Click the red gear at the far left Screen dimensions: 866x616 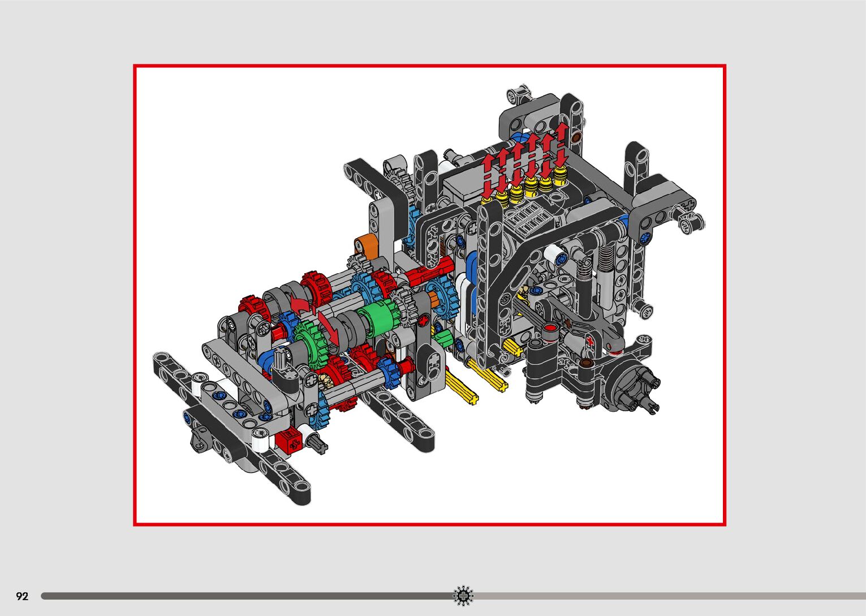pos(252,309)
